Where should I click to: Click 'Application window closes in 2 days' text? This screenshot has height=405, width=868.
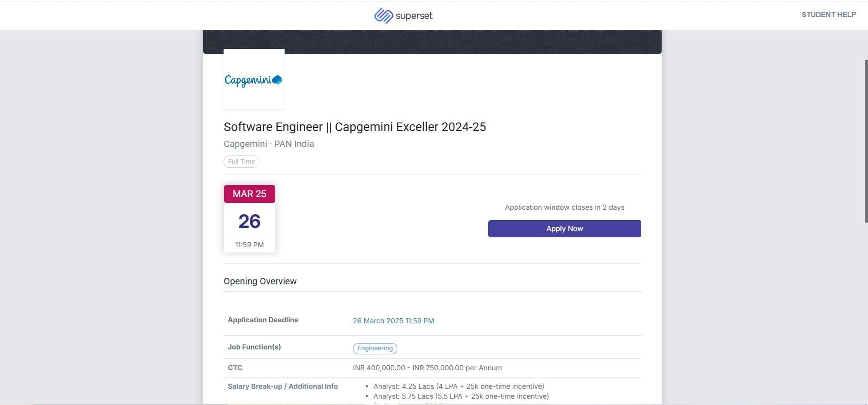[x=564, y=207]
